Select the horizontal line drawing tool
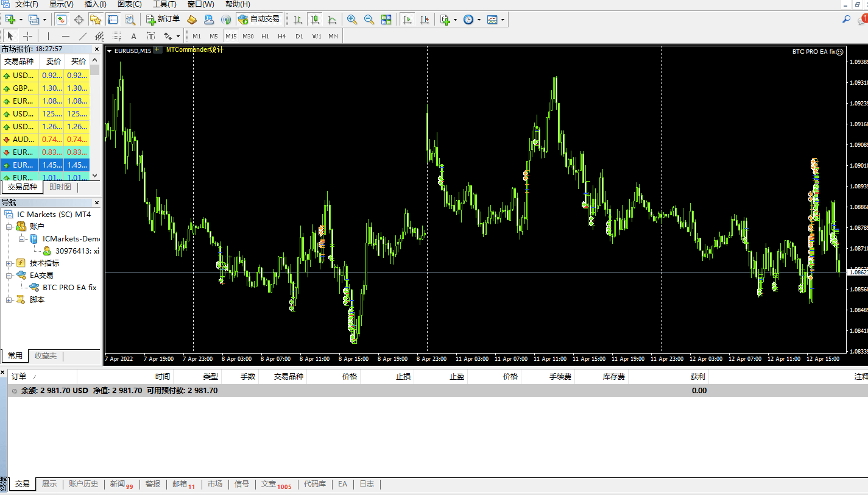This screenshot has height=495, width=868. click(x=66, y=36)
